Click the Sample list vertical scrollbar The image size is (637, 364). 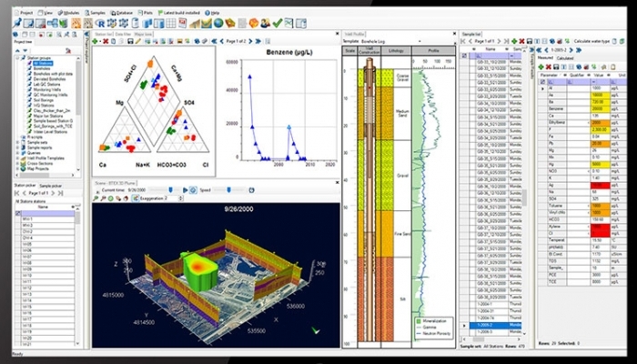point(524,197)
